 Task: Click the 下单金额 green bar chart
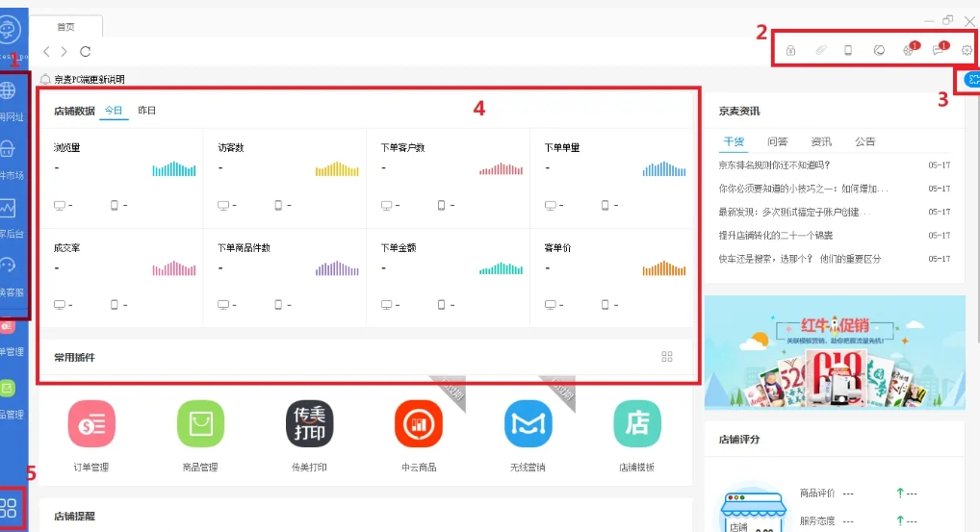(x=501, y=268)
